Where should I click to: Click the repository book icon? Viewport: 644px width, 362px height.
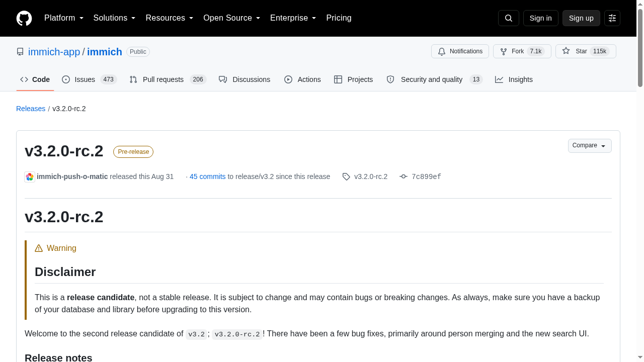pos(20,52)
